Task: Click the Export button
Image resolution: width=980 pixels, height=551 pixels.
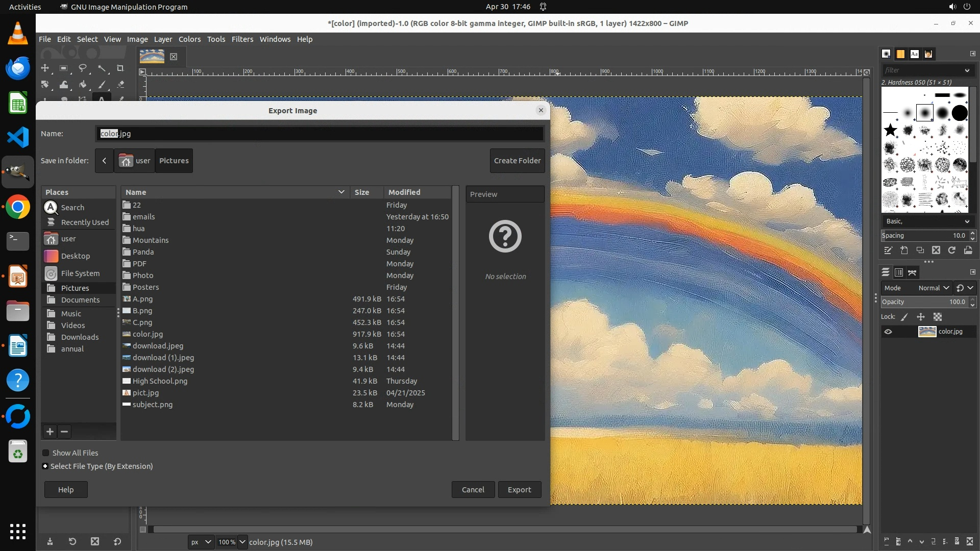Action: [x=519, y=490]
